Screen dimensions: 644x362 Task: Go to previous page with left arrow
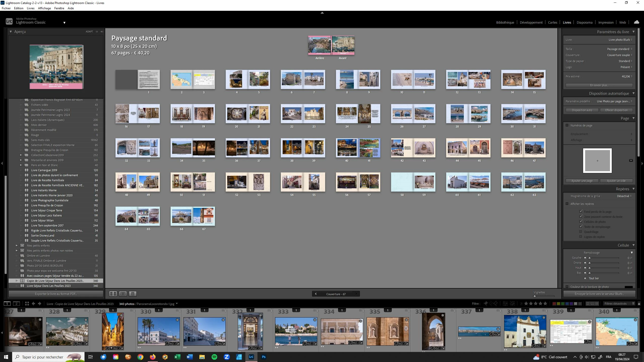pos(316,294)
